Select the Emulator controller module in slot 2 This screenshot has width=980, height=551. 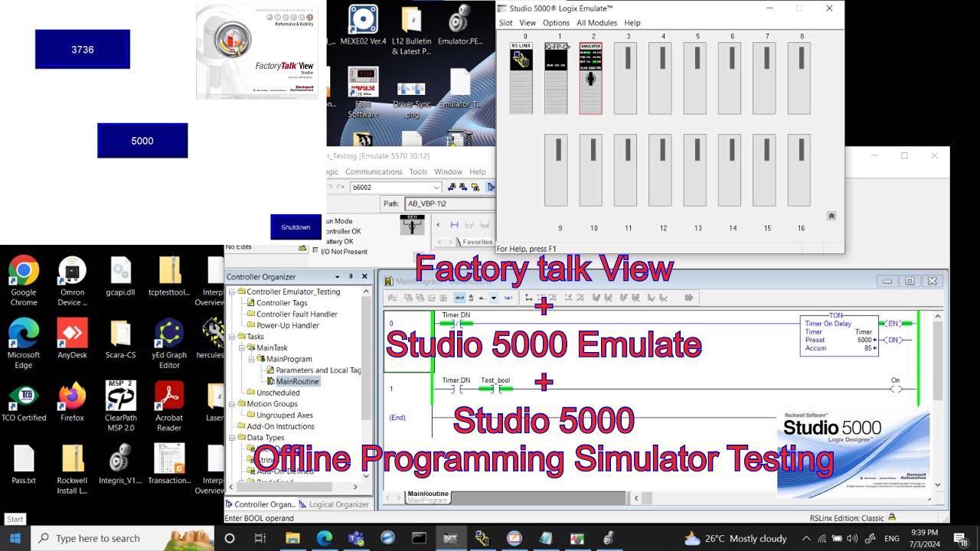(x=590, y=78)
